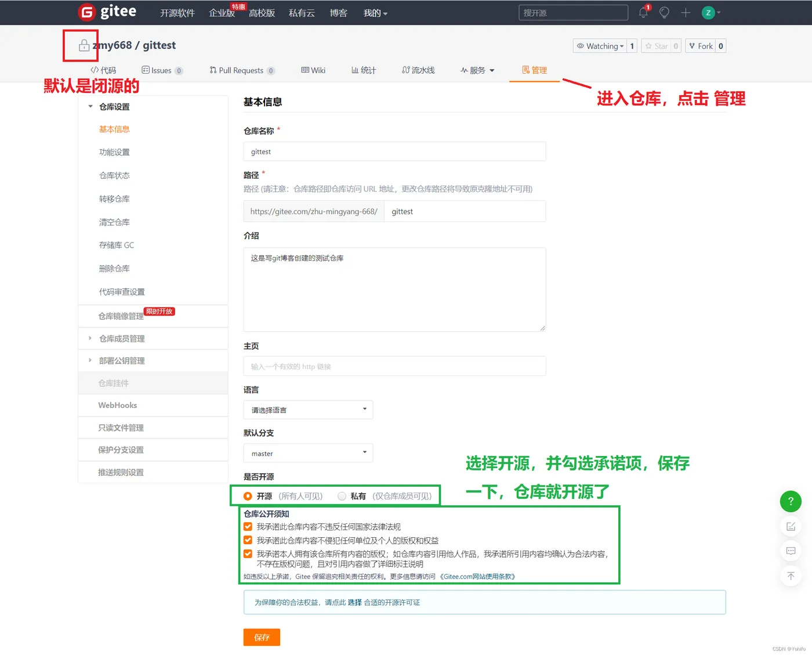
Task: Switch to the Pull Requests tab
Action: (x=242, y=70)
